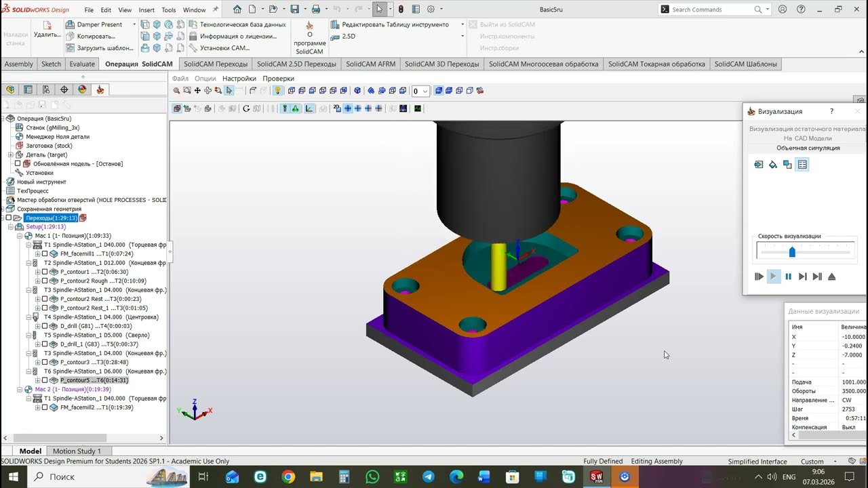Click the compare overlapping squares icon in Визуализация
868x488 pixels.
(x=787, y=164)
